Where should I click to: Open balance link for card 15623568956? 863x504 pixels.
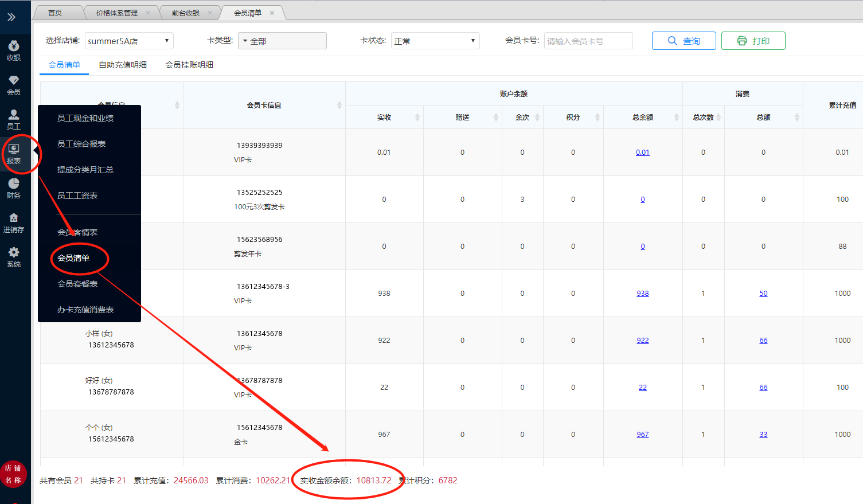click(x=643, y=247)
